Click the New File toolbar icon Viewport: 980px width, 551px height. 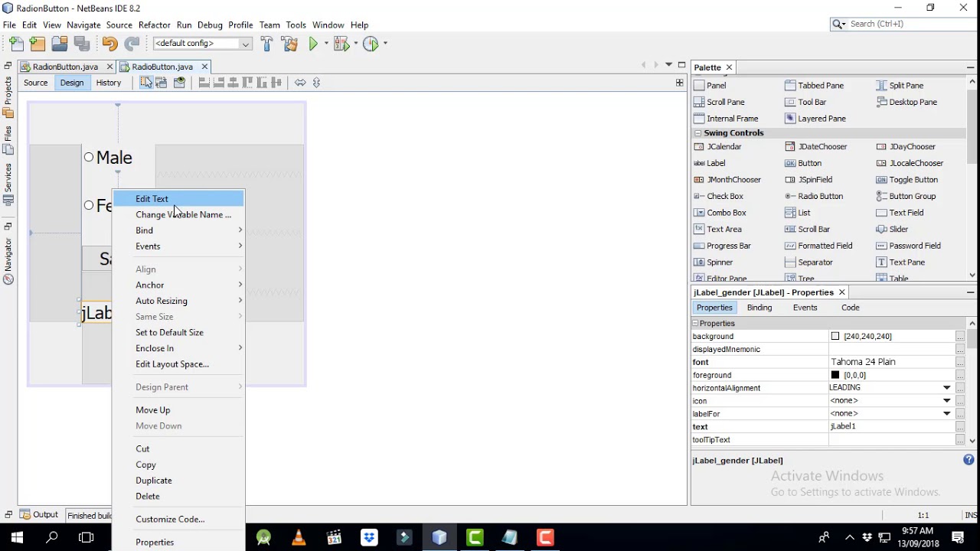coord(17,44)
